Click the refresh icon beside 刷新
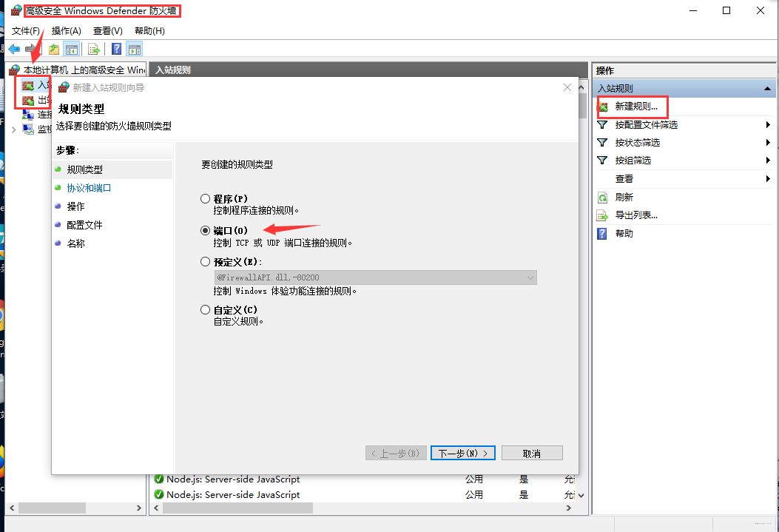The height and width of the screenshot is (532, 779). (x=602, y=198)
